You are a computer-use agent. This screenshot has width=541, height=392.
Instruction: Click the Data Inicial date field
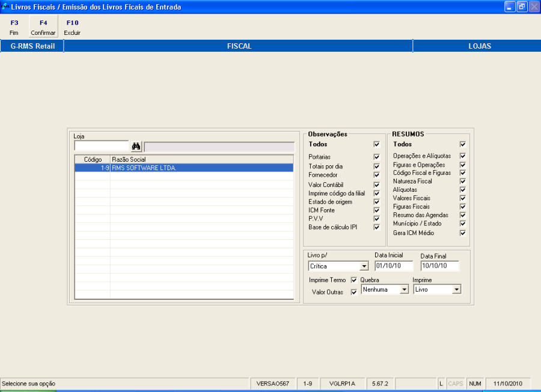[x=394, y=266]
